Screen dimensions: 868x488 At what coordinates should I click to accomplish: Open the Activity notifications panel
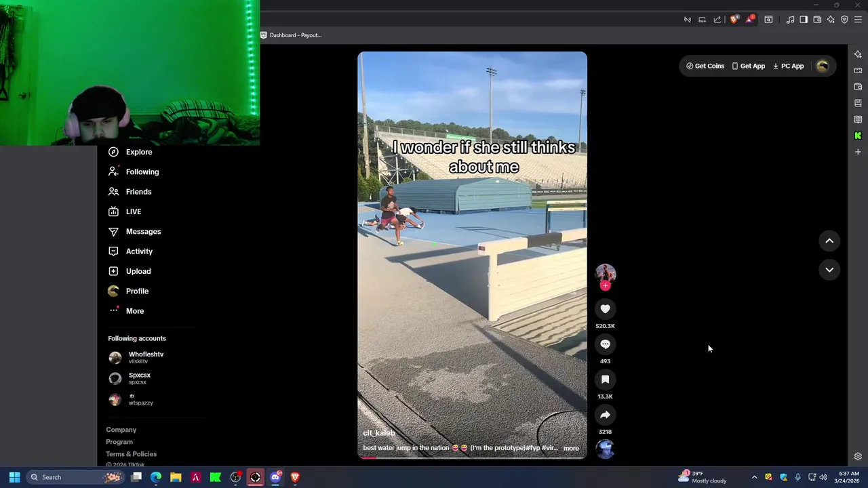pyautogui.click(x=130, y=251)
